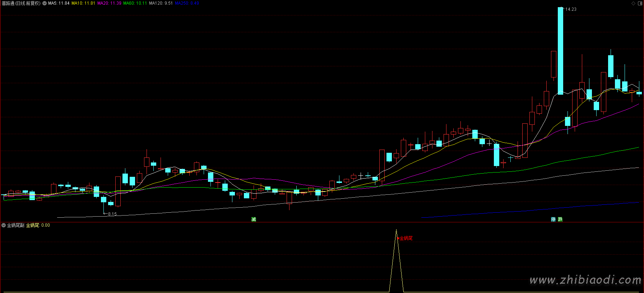Image resolution: width=644 pixels, height=293 pixels.
Task: Click the red 金锅尾 signal marker
Action: click(405, 238)
